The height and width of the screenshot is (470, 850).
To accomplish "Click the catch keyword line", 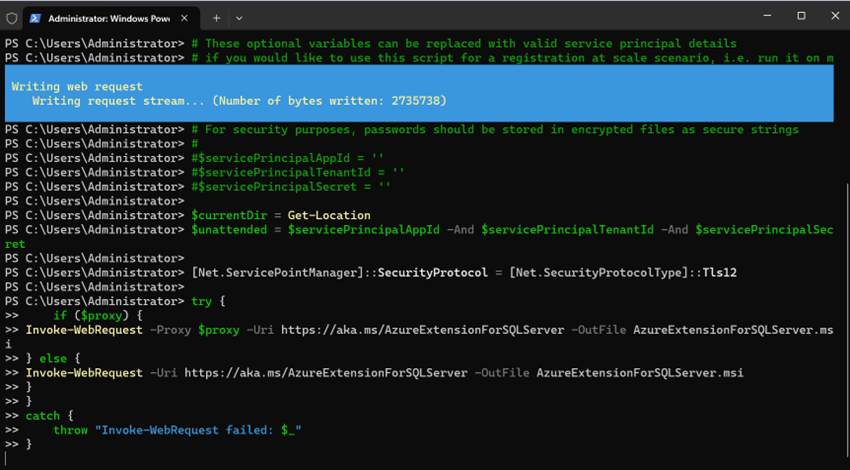I will tap(43, 415).
